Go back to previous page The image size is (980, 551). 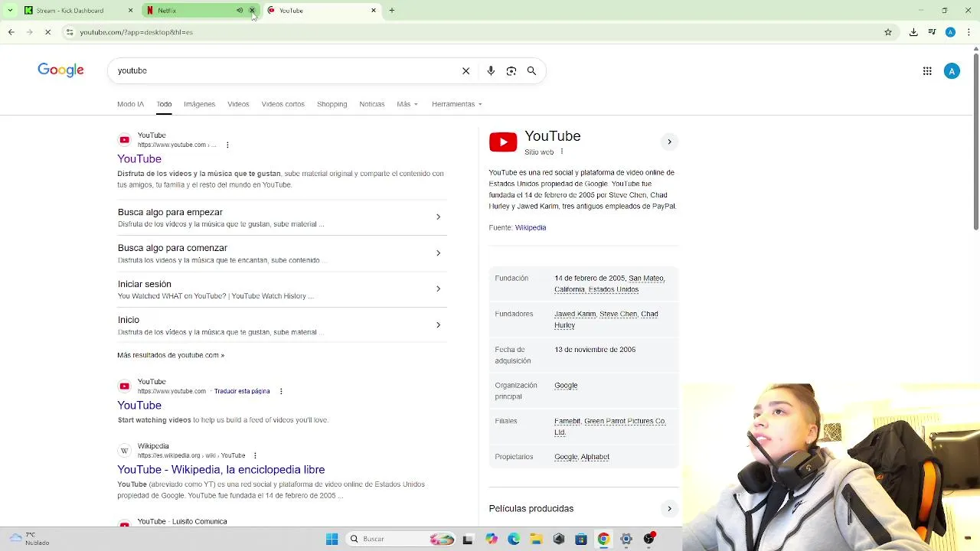11,32
